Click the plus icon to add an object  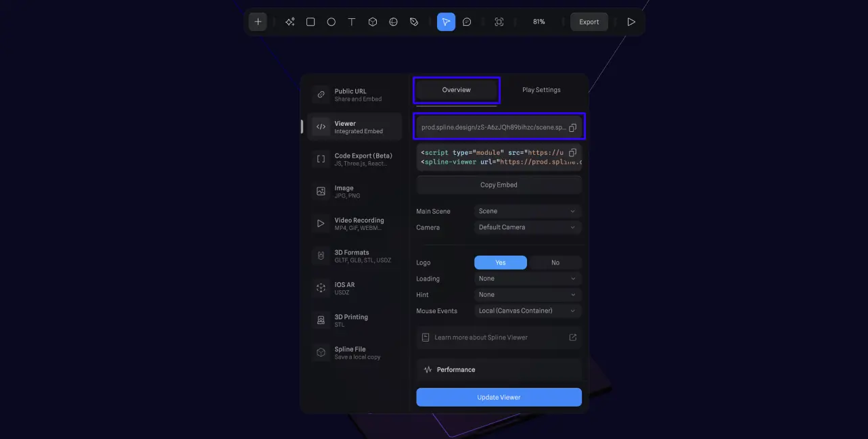coord(257,22)
